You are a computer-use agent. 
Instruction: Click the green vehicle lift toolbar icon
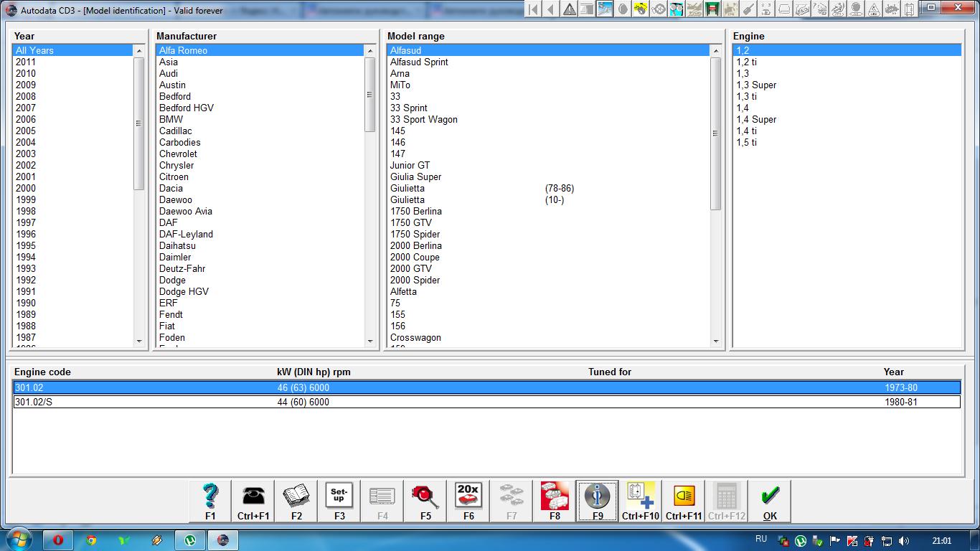[x=712, y=9]
